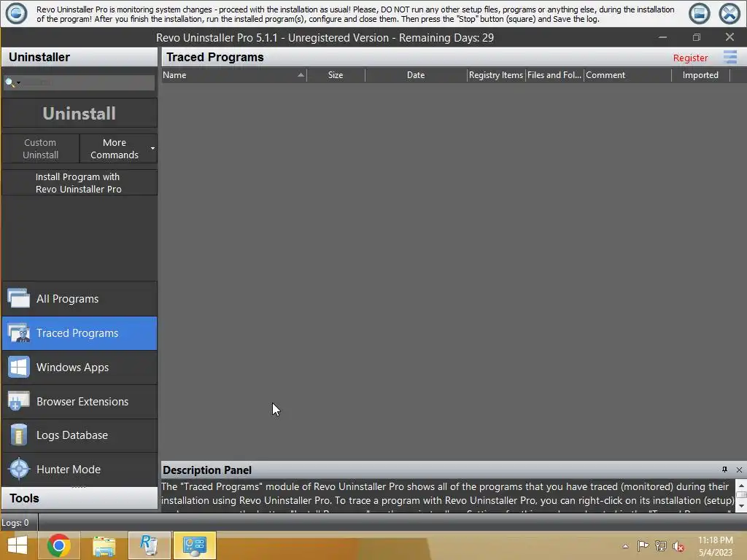This screenshot has width=747, height=560.
Task: Click the Logs Database cylinder icon
Action: tap(18, 435)
